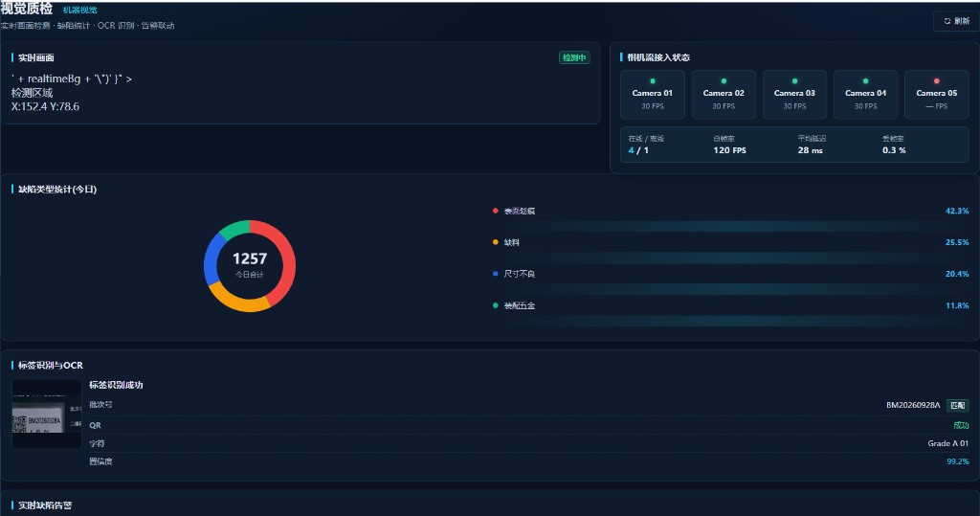
Task: Click the 42.3% percentage value
Action: [957, 211]
